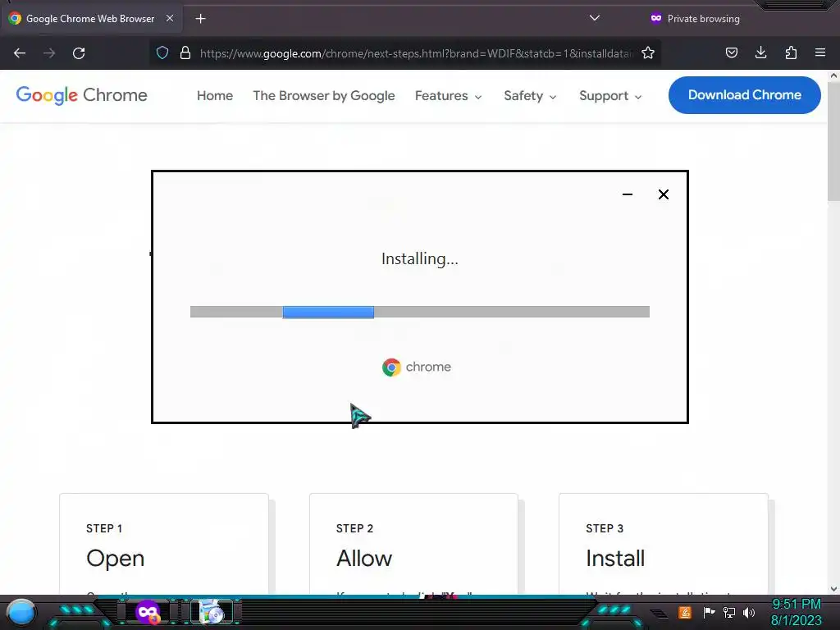This screenshot has height=630, width=840.
Task: Click the taskbar clock 9:51 PM
Action: click(x=796, y=604)
